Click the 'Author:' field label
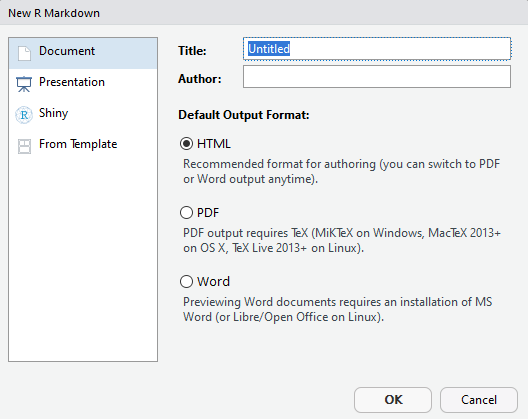 pyautogui.click(x=200, y=79)
